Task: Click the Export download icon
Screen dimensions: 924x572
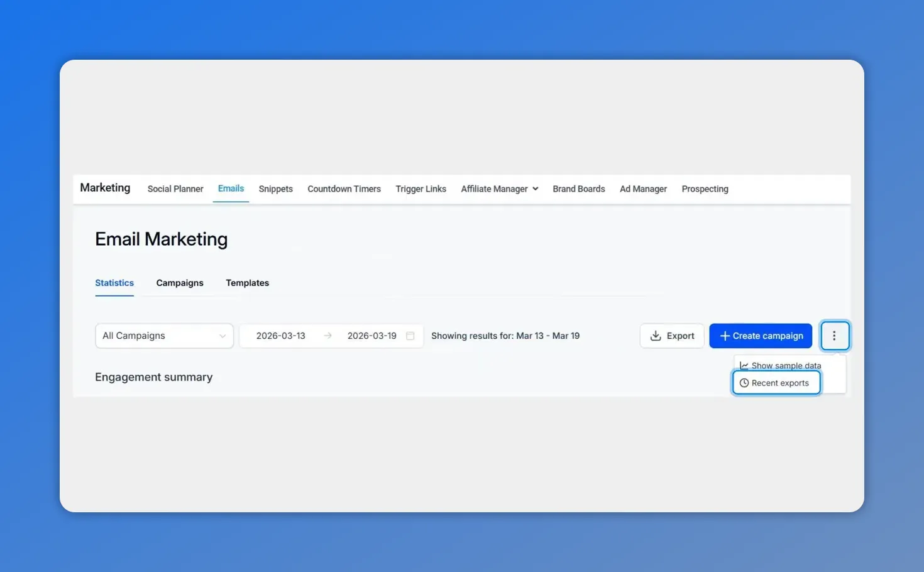Action: (x=655, y=336)
